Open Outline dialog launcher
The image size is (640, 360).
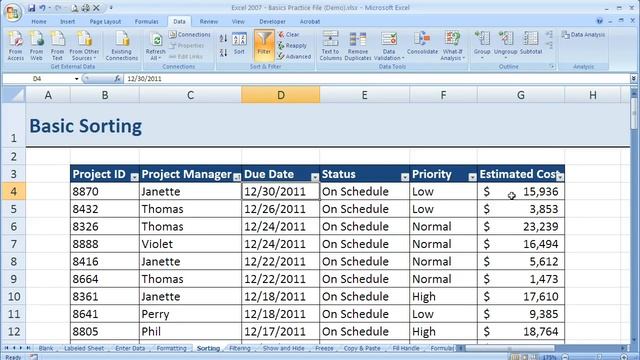click(551, 67)
